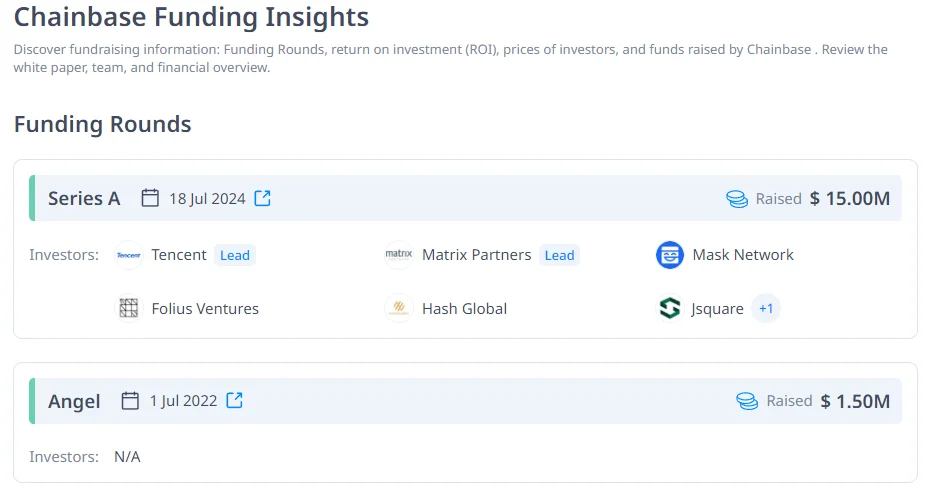Click the Lead badge next to Tencent
Image resolution: width=928 pixels, height=492 pixels.
point(235,255)
